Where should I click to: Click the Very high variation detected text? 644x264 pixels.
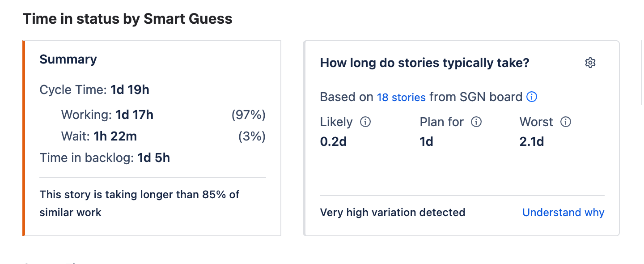pos(392,212)
